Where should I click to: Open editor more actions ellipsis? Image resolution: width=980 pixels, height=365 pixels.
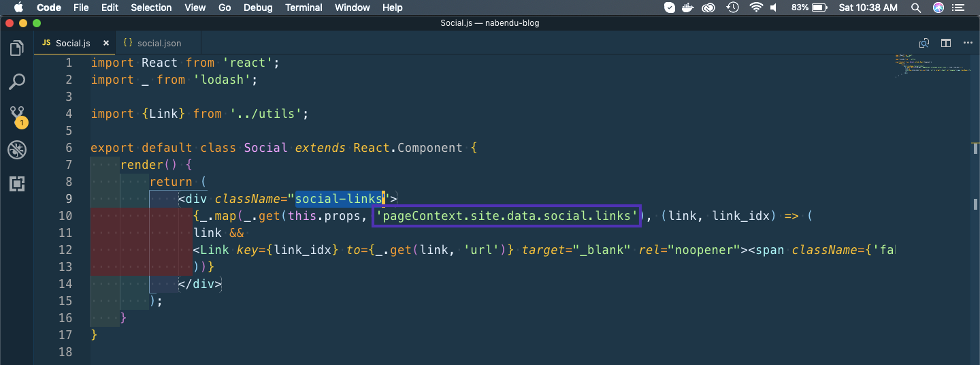coord(968,43)
